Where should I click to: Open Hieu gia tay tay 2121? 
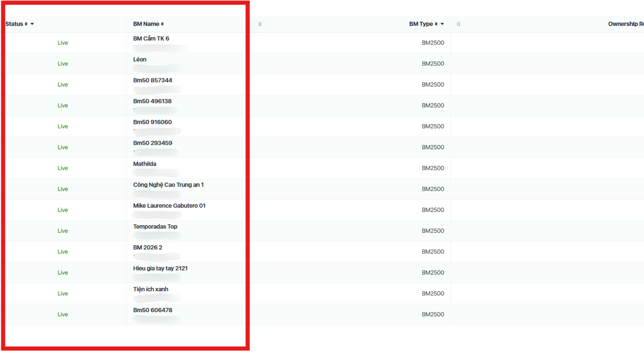point(160,268)
